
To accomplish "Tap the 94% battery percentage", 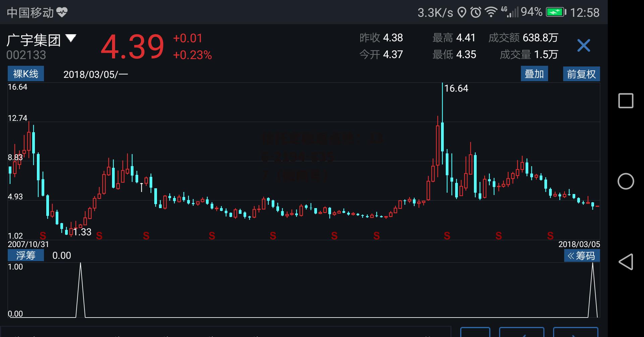I will pyautogui.click(x=532, y=12).
